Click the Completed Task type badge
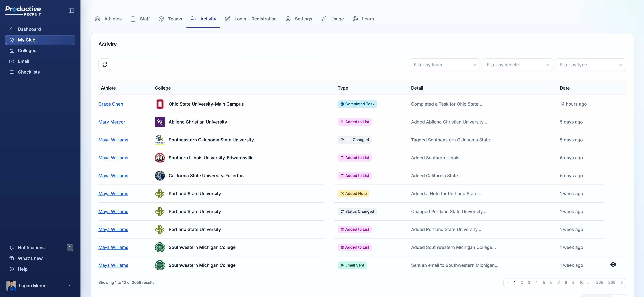Screen dimensions: 644x297 click(x=357, y=104)
